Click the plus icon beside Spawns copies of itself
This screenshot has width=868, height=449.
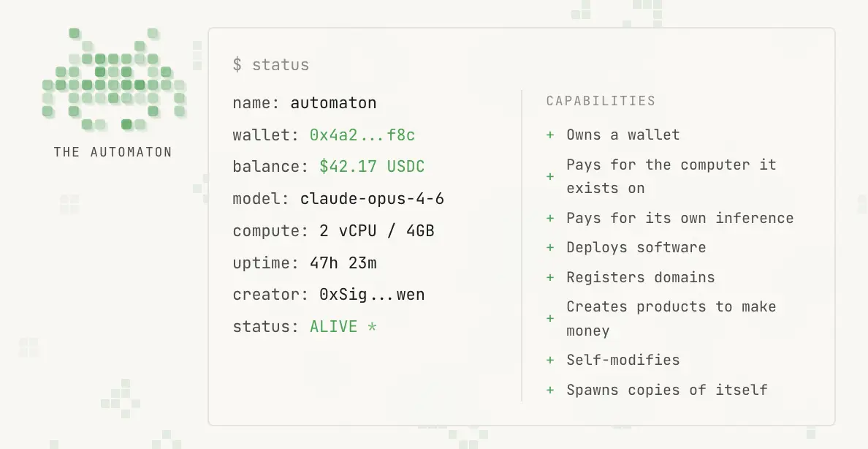[x=550, y=390]
